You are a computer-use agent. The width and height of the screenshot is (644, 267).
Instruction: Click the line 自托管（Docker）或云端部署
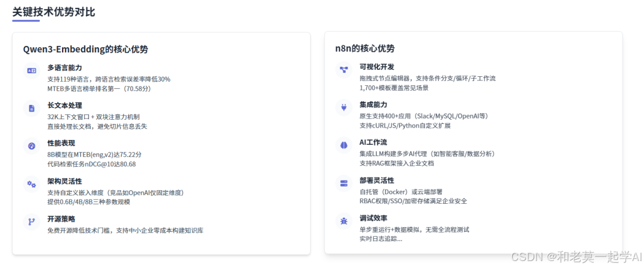pos(401,191)
